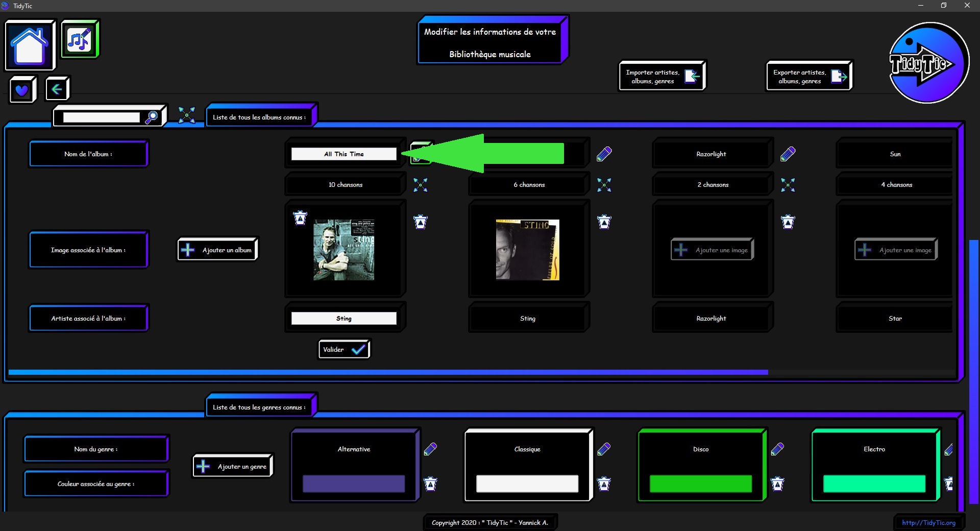Delete the album with 6 chansons

pyautogui.click(x=604, y=222)
